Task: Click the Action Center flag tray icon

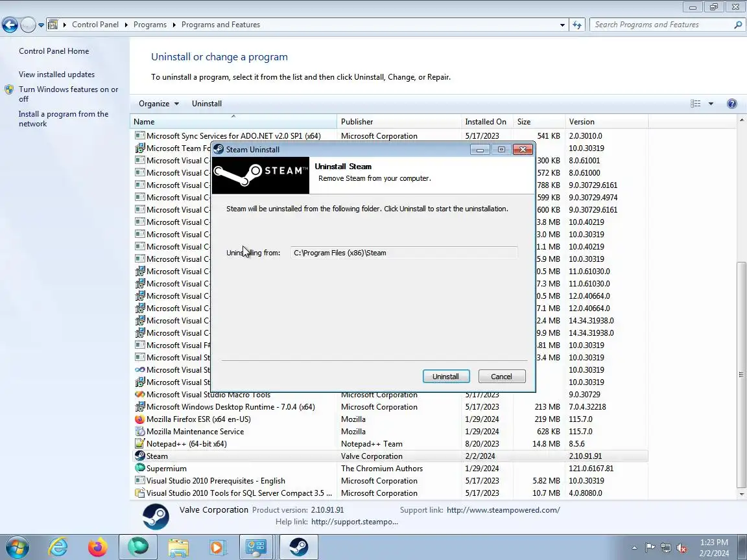Action: click(x=650, y=548)
